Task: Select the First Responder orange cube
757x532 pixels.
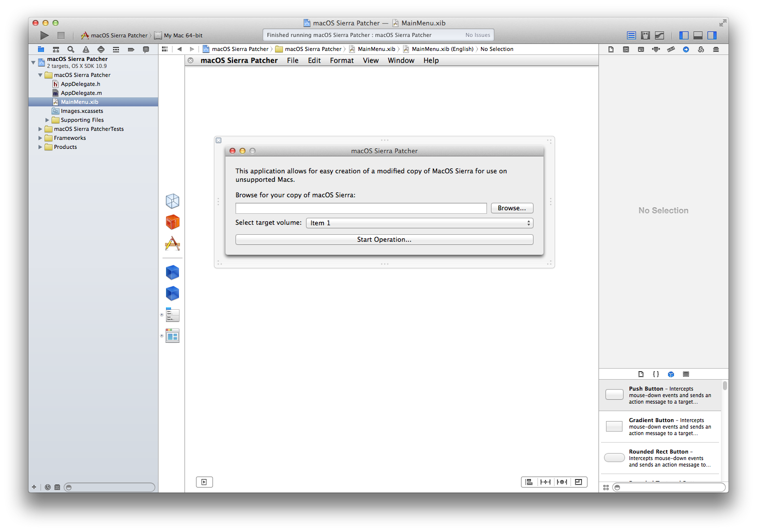Action: [172, 222]
